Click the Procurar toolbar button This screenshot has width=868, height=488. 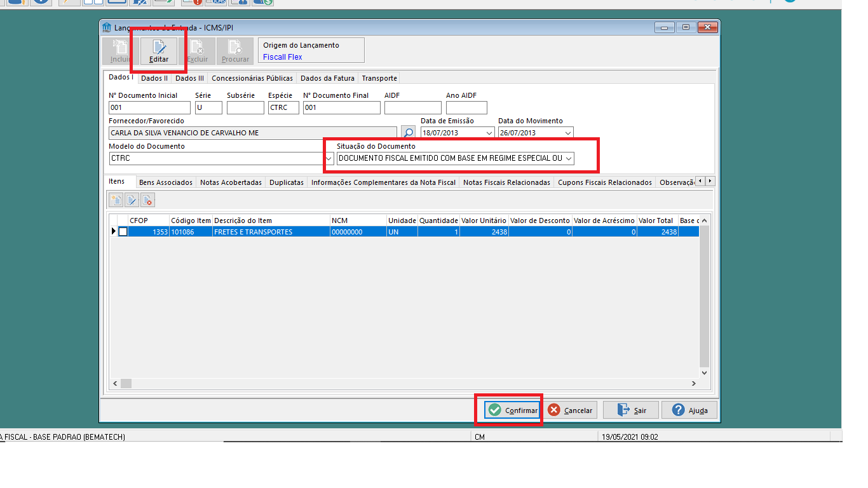coord(235,51)
